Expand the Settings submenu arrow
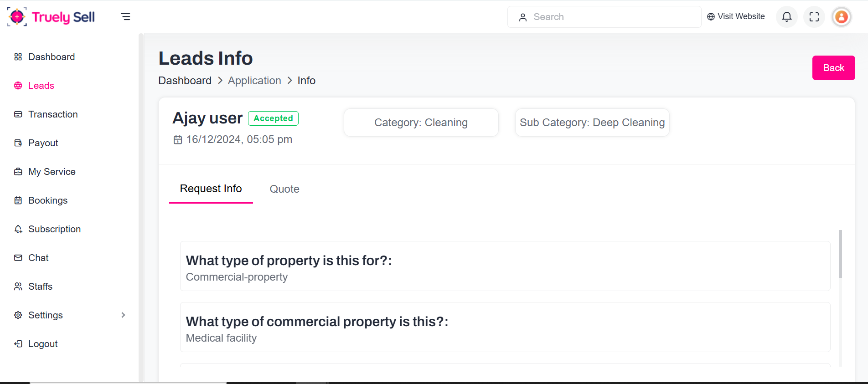The height and width of the screenshot is (384, 868). tap(123, 315)
